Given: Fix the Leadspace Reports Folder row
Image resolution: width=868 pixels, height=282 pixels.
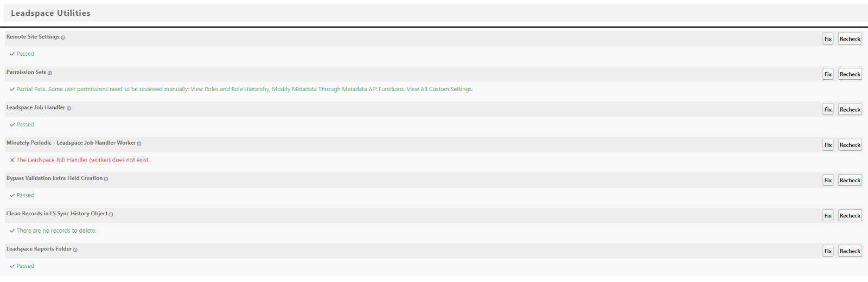Looking at the screenshot, I should [x=828, y=251].
